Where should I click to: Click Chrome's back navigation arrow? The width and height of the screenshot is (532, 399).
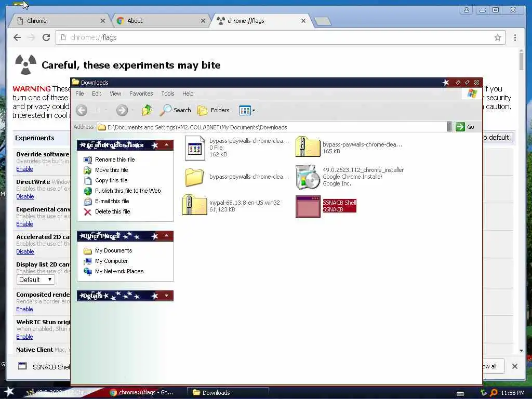(17, 37)
